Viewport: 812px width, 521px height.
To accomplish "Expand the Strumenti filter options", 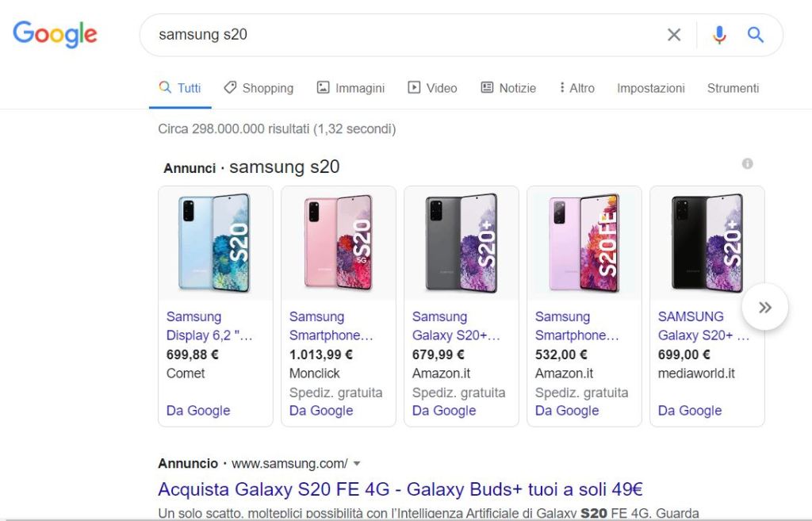I will point(733,88).
